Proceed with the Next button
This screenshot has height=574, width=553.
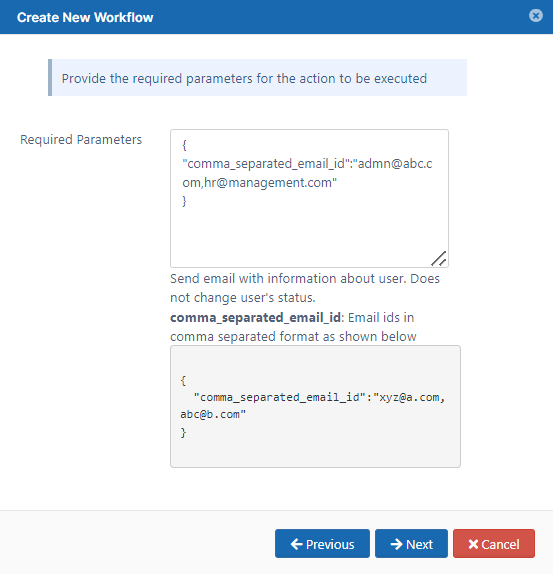click(x=411, y=544)
